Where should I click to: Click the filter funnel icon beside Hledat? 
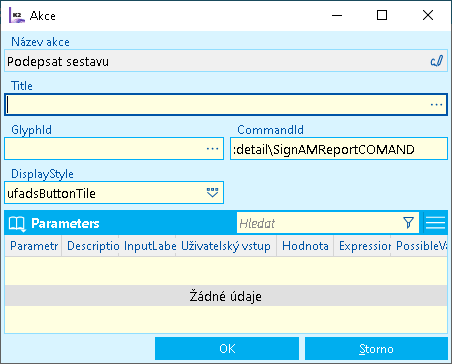click(408, 223)
